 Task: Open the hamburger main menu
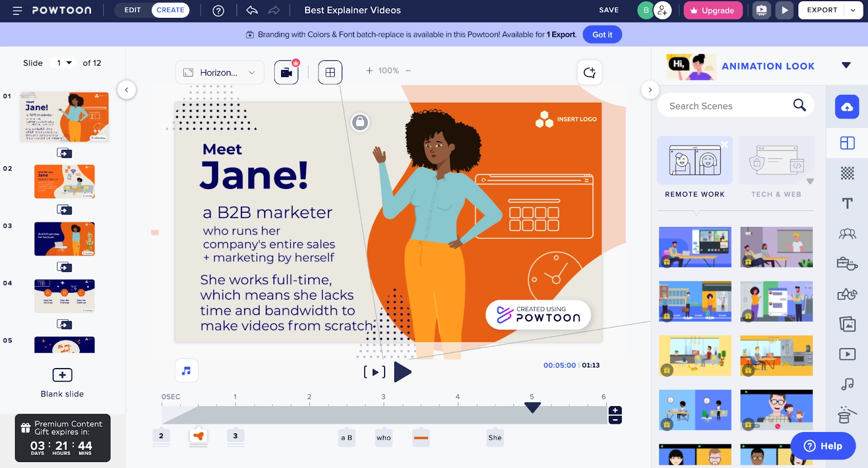[x=17, y=10]
